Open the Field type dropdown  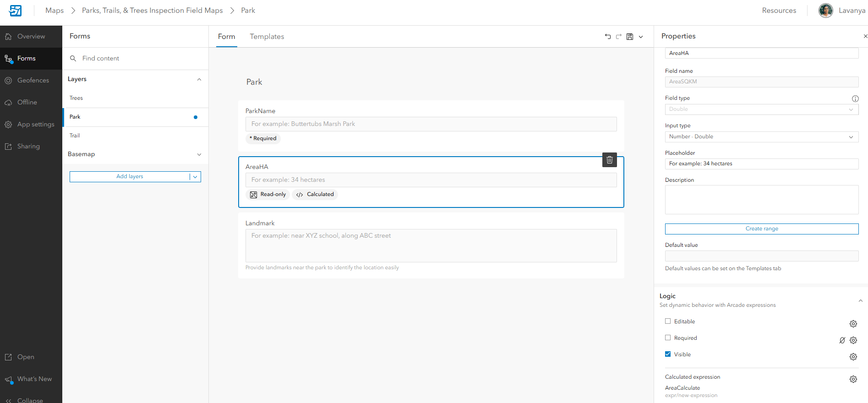point(762,109)
